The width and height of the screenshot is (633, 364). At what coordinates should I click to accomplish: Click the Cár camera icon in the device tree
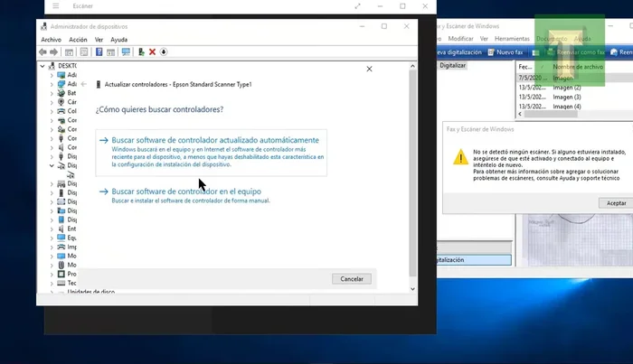(x=61, y=102)
